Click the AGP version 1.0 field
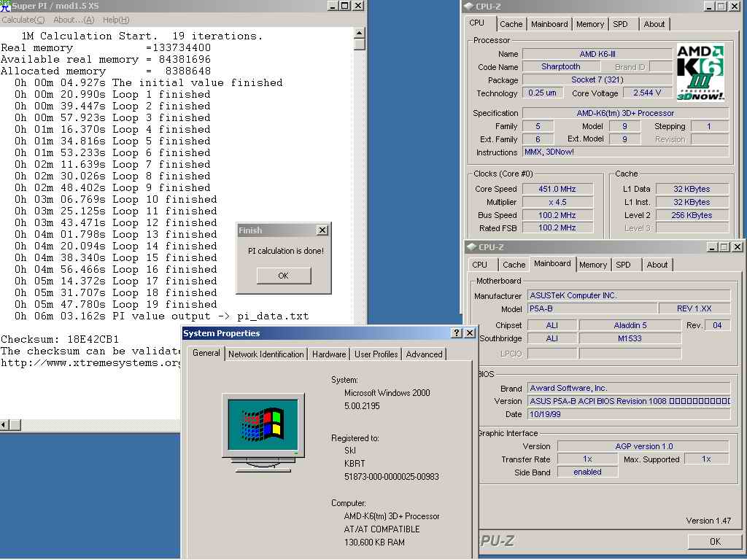 point(643,446)
